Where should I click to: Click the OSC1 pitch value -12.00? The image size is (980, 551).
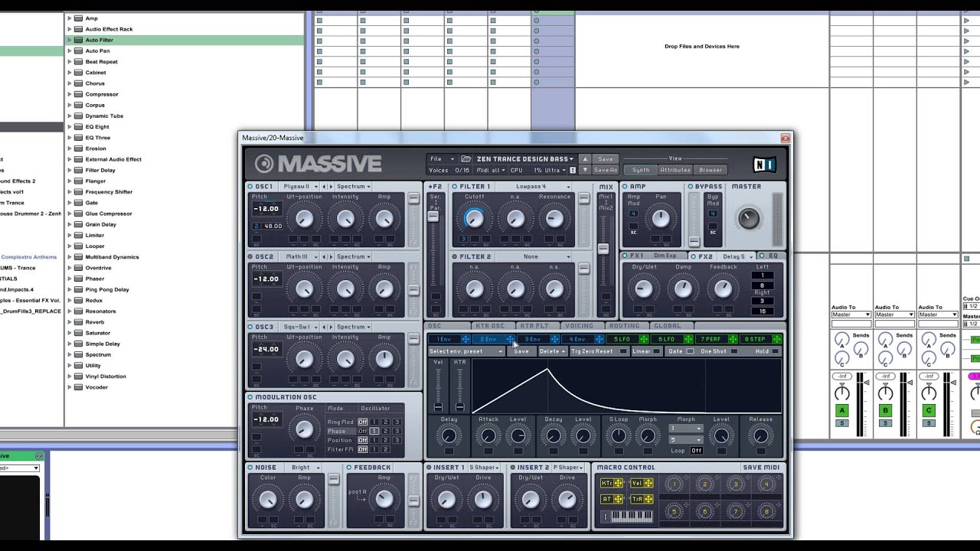pos(266,209)
